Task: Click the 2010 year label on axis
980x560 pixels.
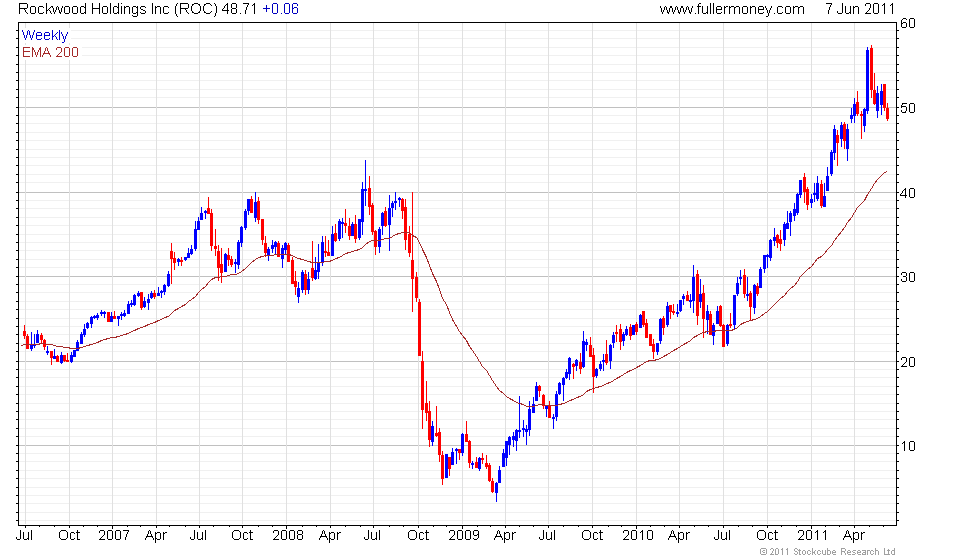Action: pos(638,536)
